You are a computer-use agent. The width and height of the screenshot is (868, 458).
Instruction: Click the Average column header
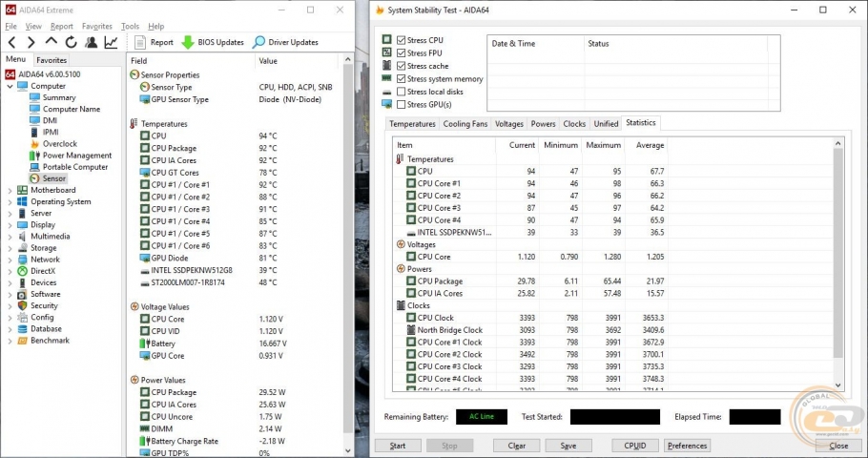[646, 145]
